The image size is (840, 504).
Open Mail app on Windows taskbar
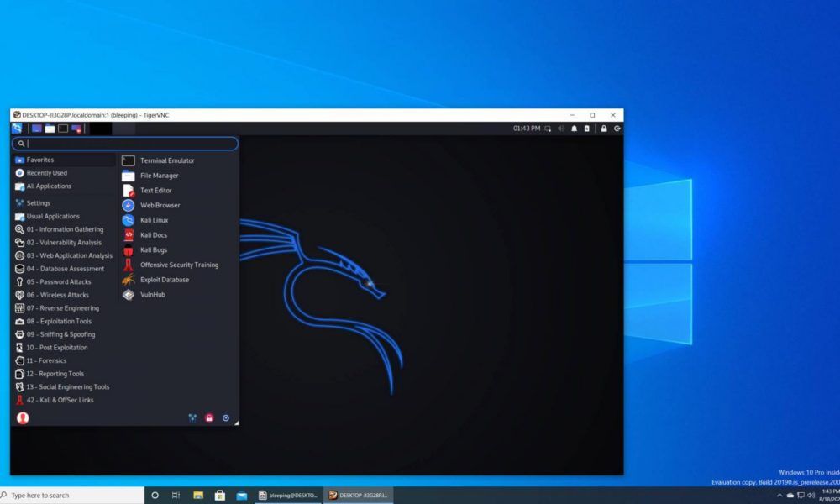(242, 496)
